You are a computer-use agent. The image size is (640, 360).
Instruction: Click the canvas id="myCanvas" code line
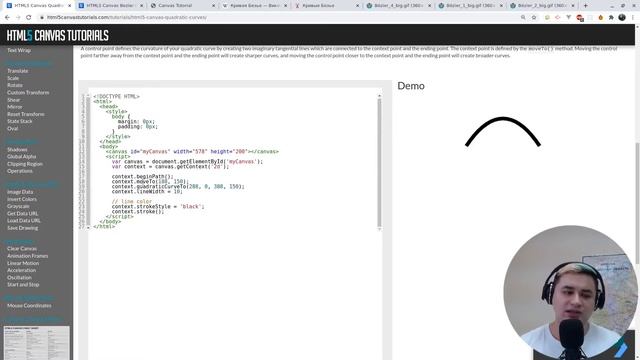(x=192, y=151)
